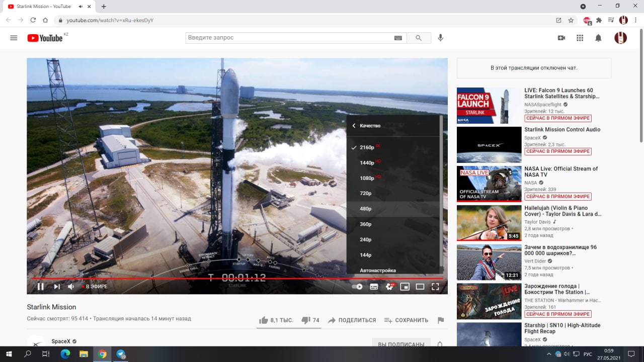Bookmark this page with the star
Image resolution: width=644 pixels, height=362 pixels.
[571, 20]
